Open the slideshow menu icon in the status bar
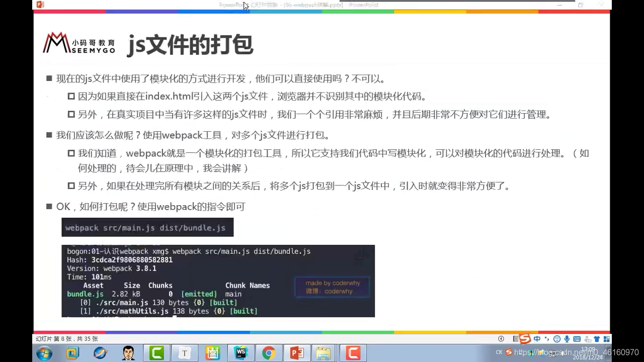 point(516,339)
